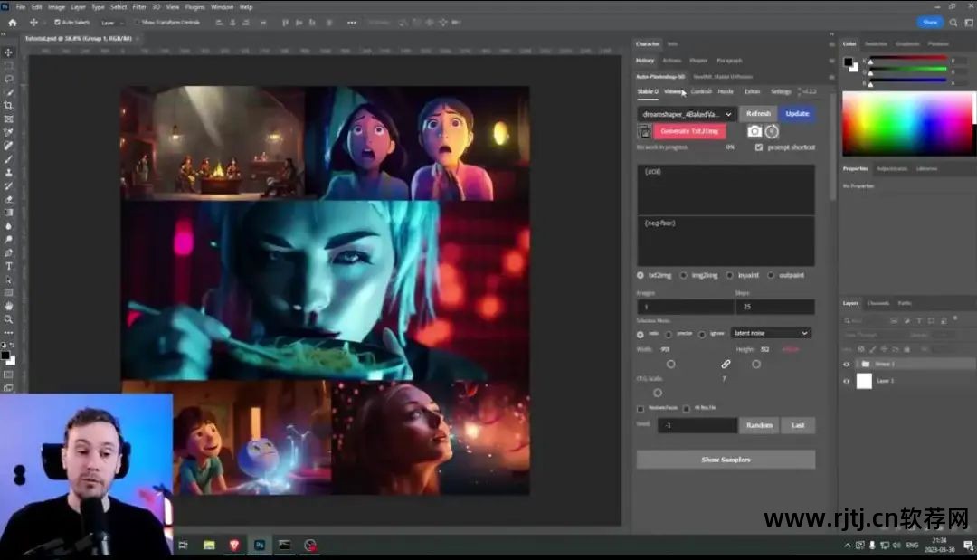The height and width of the screenshot is (560, 977).
Task: Click the chain link icon for width and height
Action: pyautogui.click(x=726, y=364)
